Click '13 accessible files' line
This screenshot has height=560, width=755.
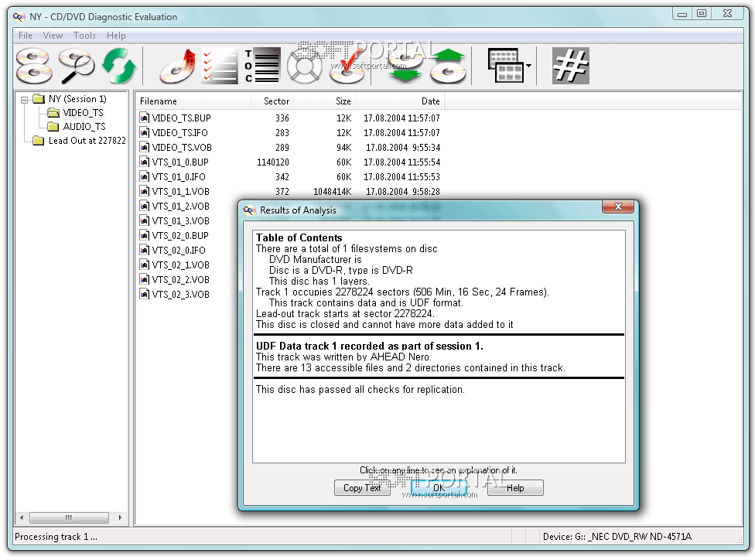point(410,368)
